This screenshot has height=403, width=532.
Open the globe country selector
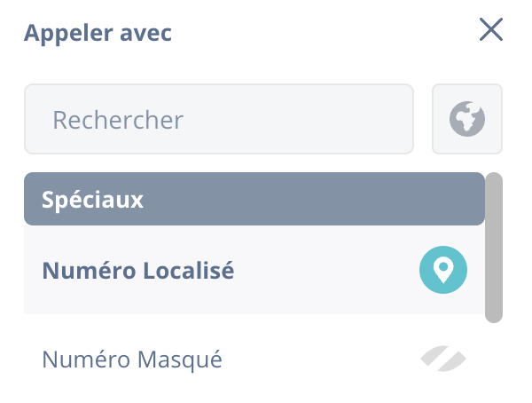pyautogui.click(x=467, y=119)
